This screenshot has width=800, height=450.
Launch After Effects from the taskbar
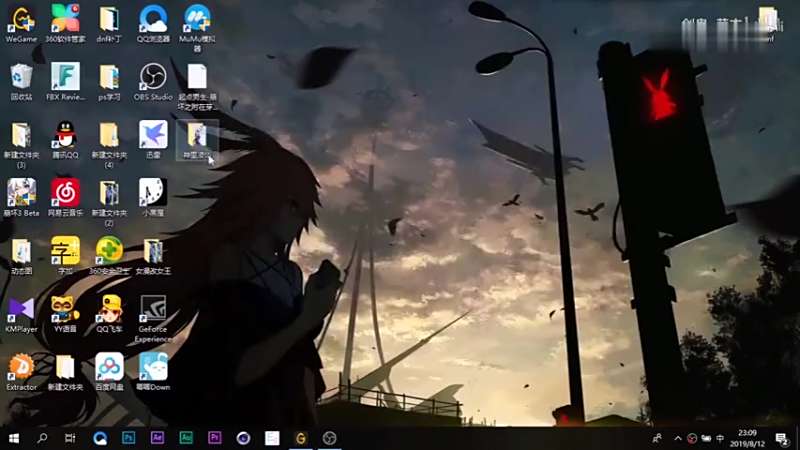pyautogui.click(x=157, y=438)
